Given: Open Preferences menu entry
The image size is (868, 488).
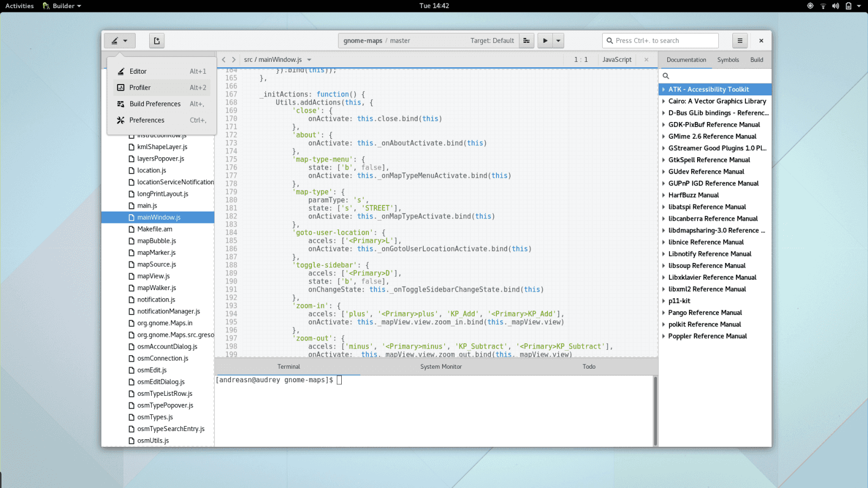Looking at the screenshot, I should click(162, 120).
